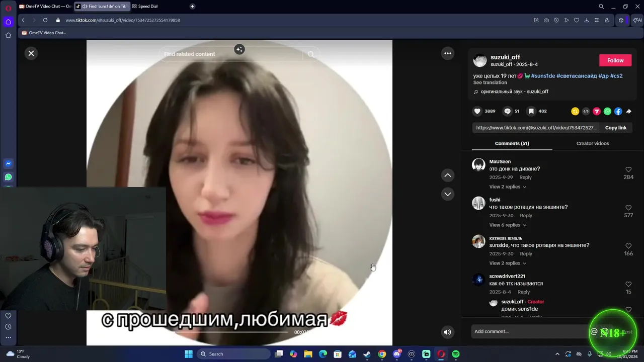Expand 2 replies under катюша шмаль's comment
The height and width of the screenshot is (362, 644).
click(x=508, y=263)
